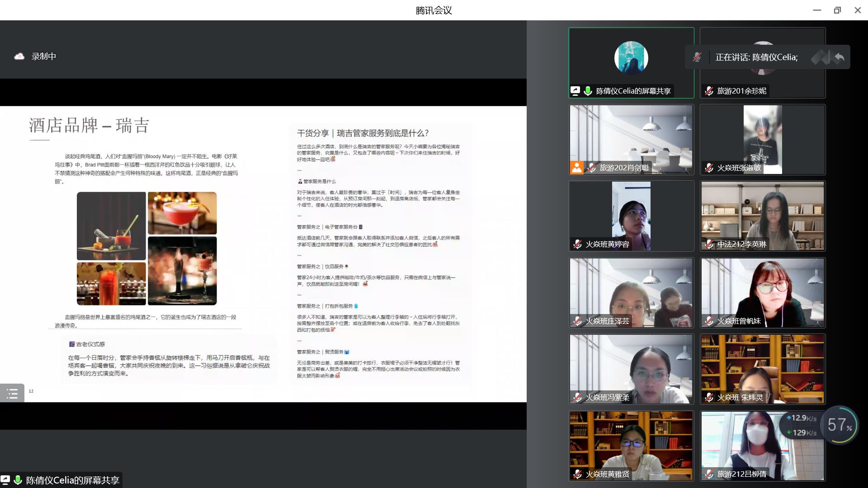Click muted mic icon in speaking indicator

[697, 57]
